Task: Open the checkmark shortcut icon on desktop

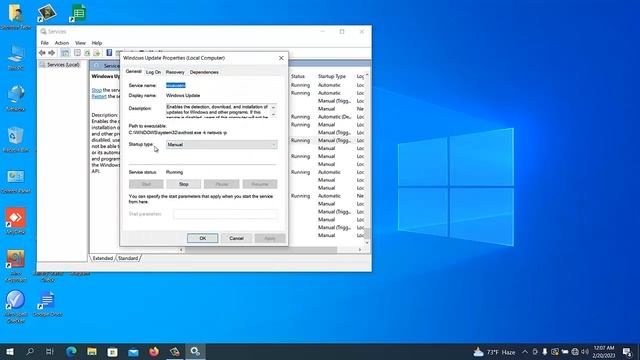Action: coord(16,306)
